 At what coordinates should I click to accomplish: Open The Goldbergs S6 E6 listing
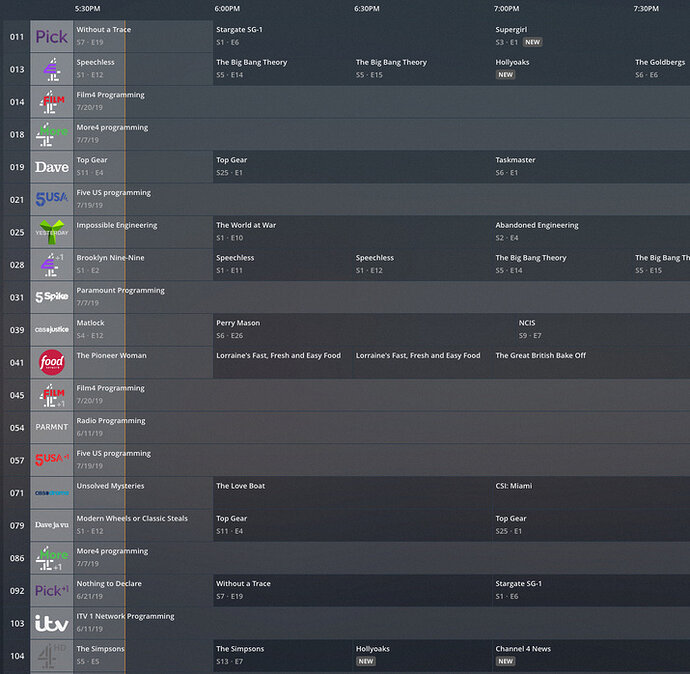click(661, 69)
